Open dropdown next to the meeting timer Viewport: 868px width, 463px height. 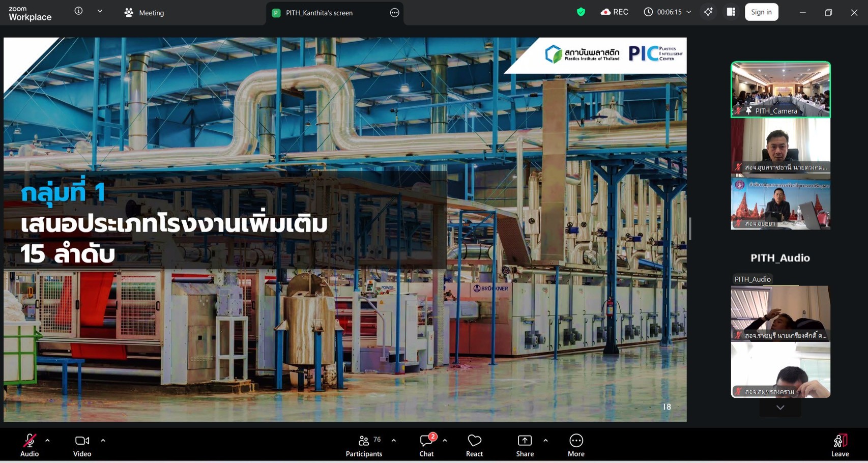[x=689, y=12]
